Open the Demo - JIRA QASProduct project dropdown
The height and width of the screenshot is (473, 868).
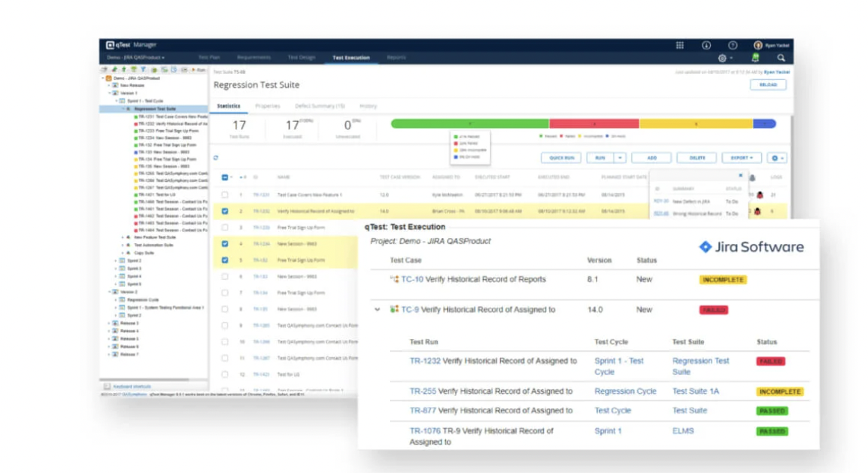[135, 58]
